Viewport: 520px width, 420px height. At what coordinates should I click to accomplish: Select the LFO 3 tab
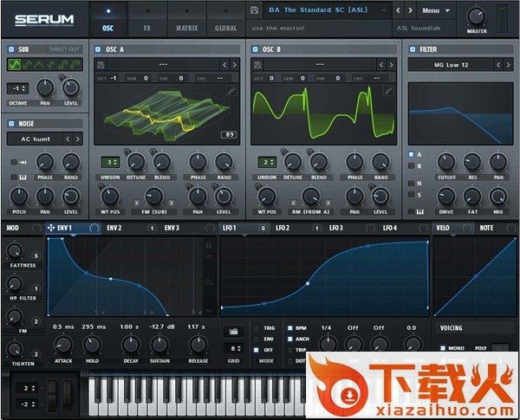tap(352, 228)
